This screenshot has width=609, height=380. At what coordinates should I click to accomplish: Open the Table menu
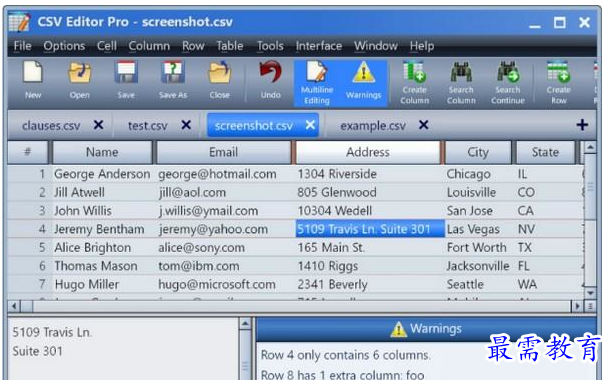coord(230,46)
